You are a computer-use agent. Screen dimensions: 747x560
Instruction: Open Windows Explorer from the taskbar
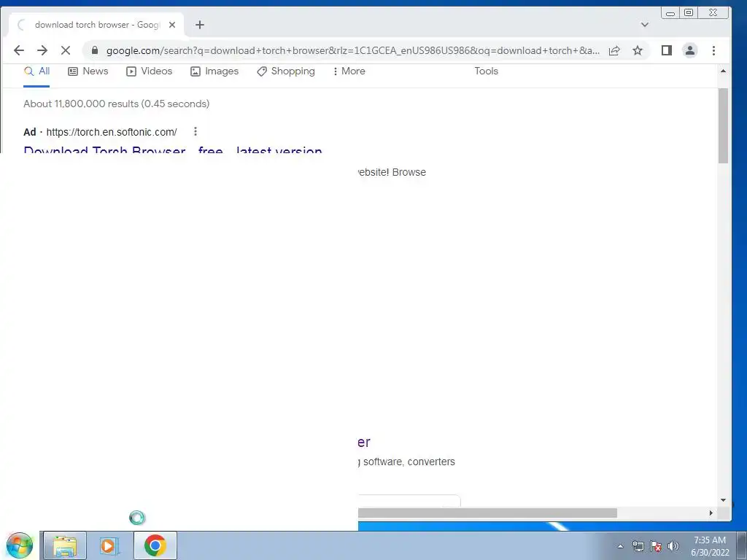pos(65,545)
